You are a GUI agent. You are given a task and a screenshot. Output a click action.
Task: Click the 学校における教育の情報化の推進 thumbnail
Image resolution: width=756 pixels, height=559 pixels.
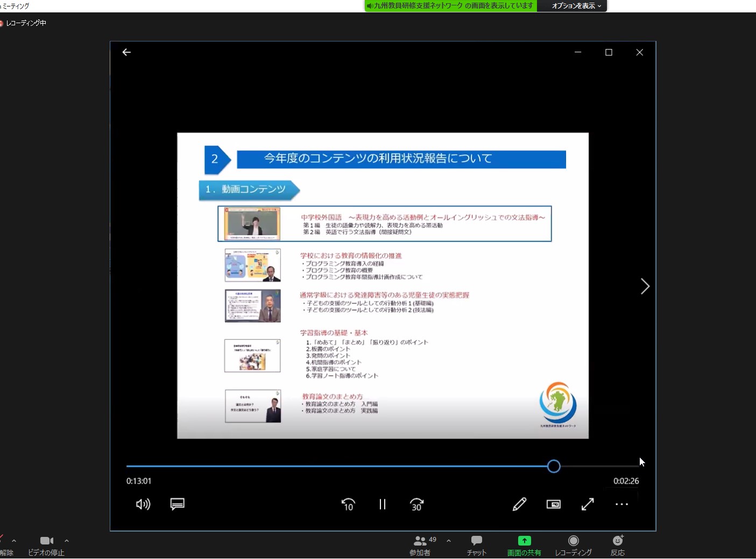(253, 265)
